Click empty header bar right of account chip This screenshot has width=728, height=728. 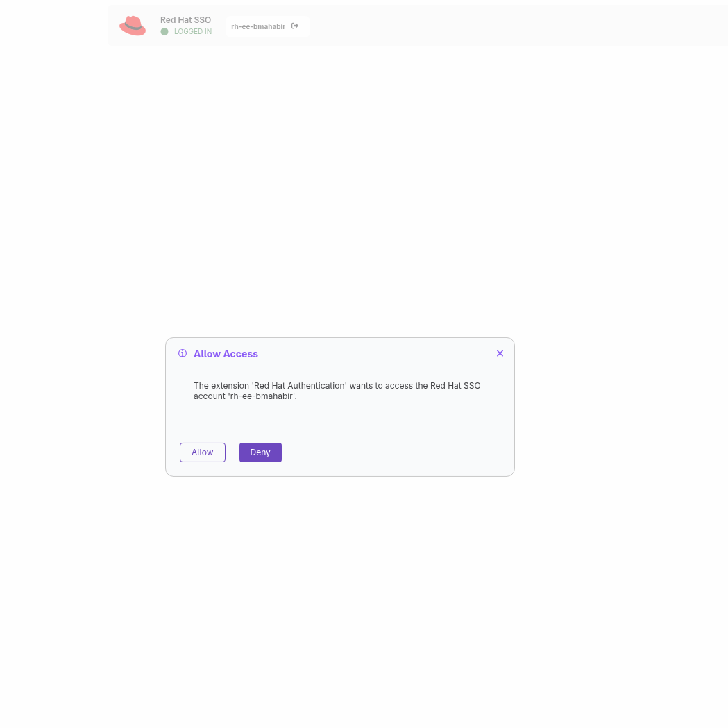[x=511, y=26]
